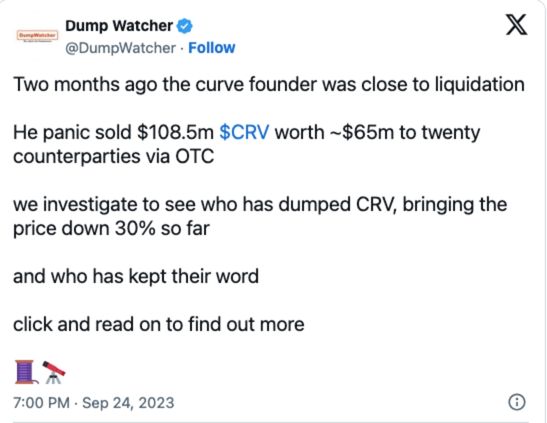Viewport: 547px width, 423px height.
Task: Click the 'price down 30% so far' text
Action: (111, 229)
